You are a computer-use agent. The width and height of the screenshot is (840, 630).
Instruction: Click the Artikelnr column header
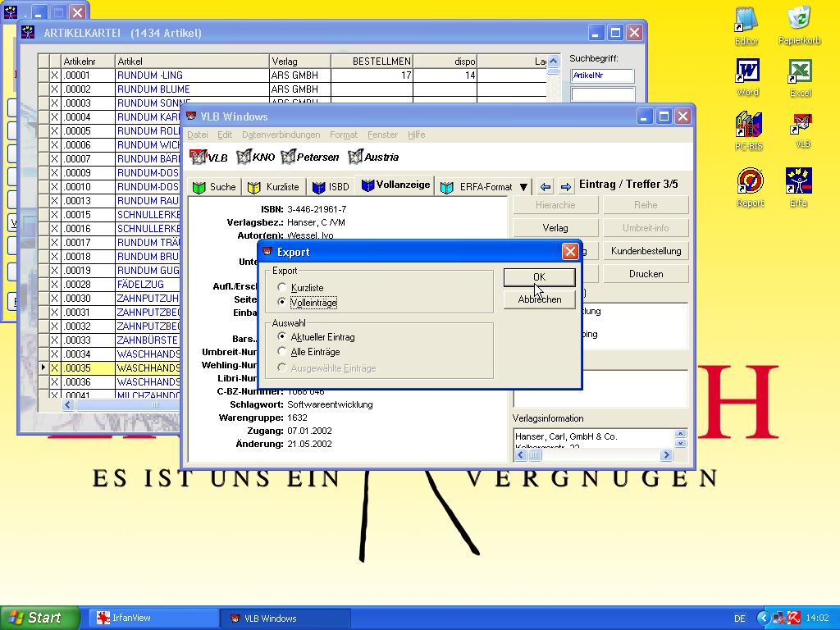click(88, 61)
